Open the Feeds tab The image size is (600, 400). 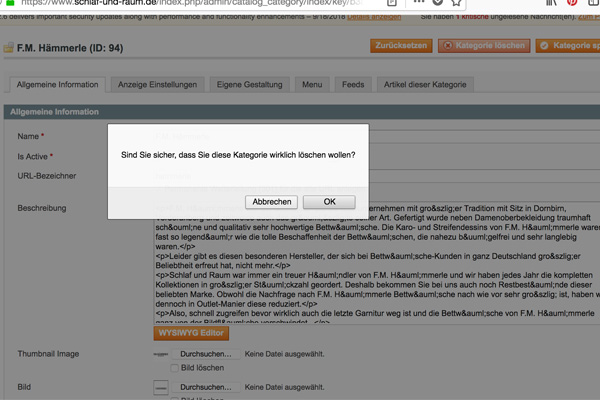(353, 86)
